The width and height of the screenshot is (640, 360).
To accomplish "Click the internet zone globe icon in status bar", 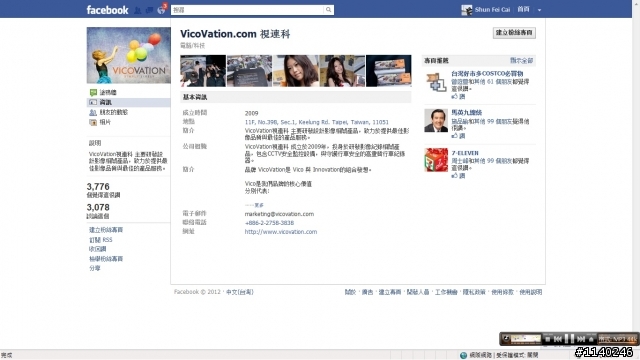I will pos(463,355).
